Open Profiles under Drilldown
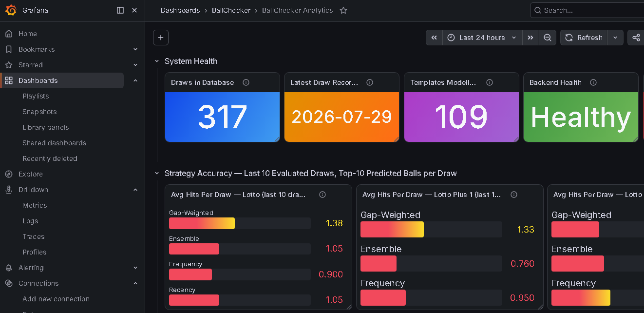Viewport: 644px width, 313px height. pos(35,252)
